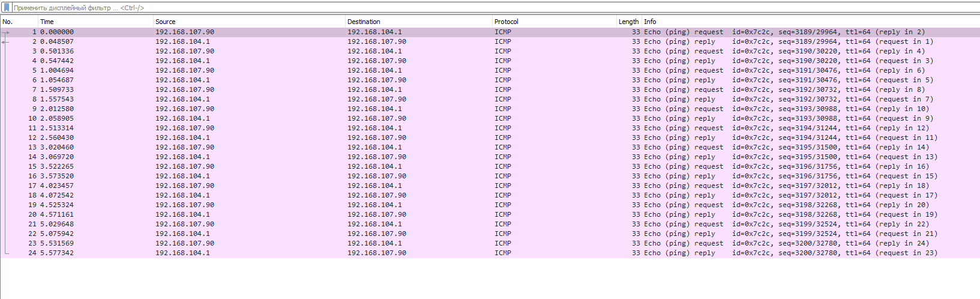Sort by Source column header
The width and height of the screenshot is (980, 299).
coord(250,22)
